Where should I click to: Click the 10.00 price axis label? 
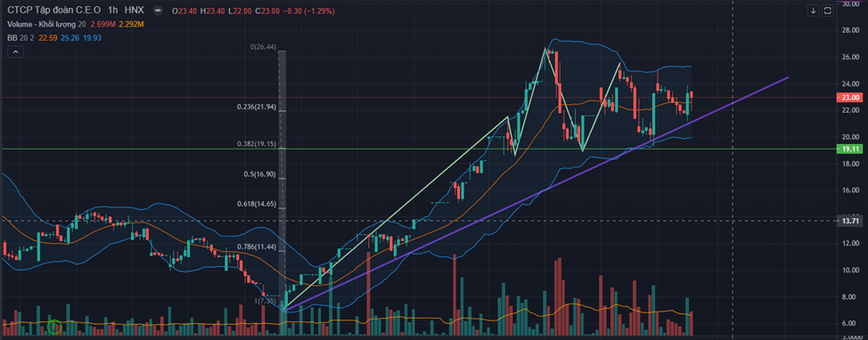(x=850, y=270)
